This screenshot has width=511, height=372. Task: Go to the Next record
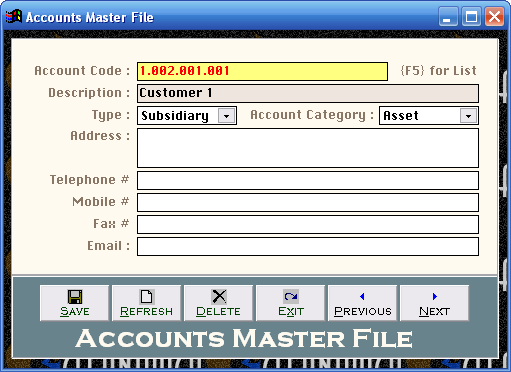434,303
